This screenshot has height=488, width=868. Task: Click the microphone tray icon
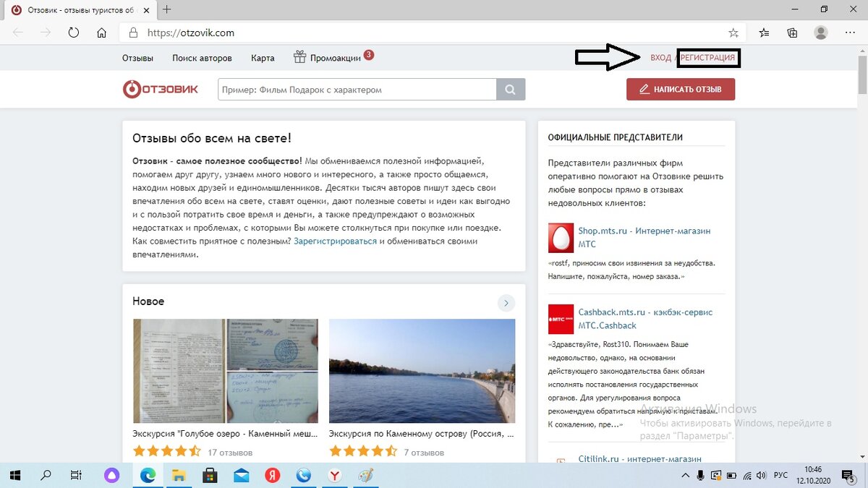(x=701, y=475)
